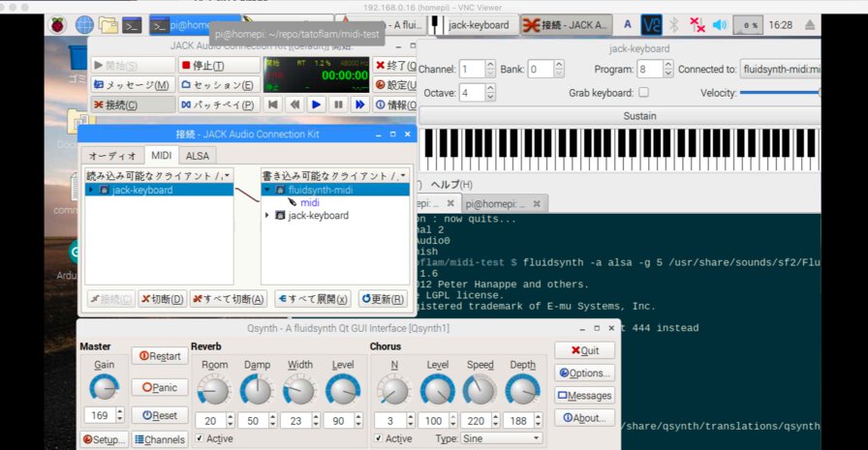Viewport: 868px width, 450px height.
Task: Expand jack-keyboard in readable clients list
Action: (91, 190)
